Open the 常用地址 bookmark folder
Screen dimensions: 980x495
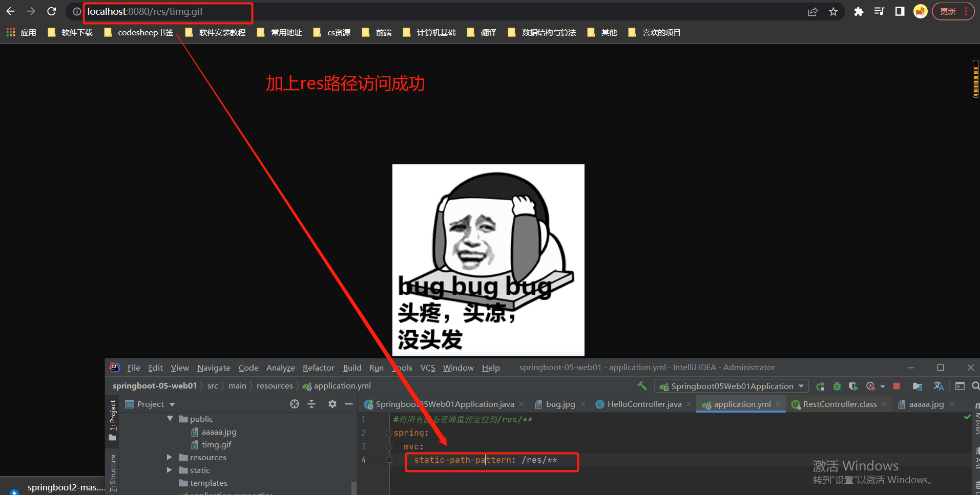point(279,32)
